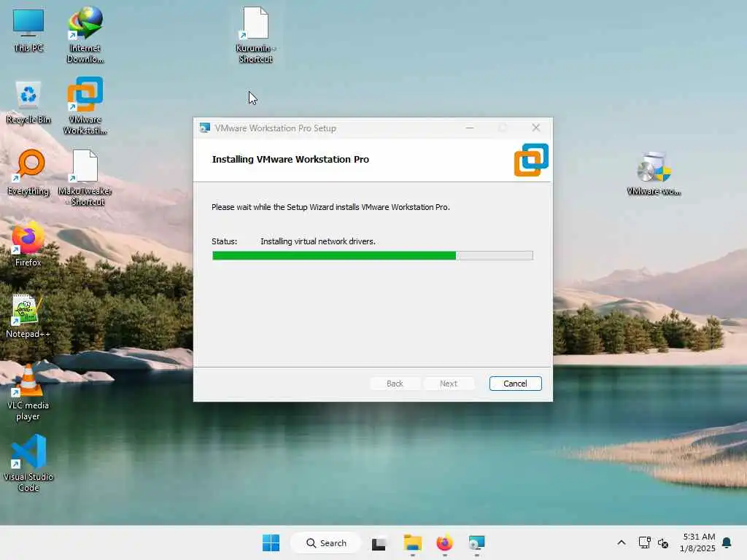Select the MakuTweaker Shortcut desktop icon
Viewport: 747px width, 560px height.
click(85, 178)
